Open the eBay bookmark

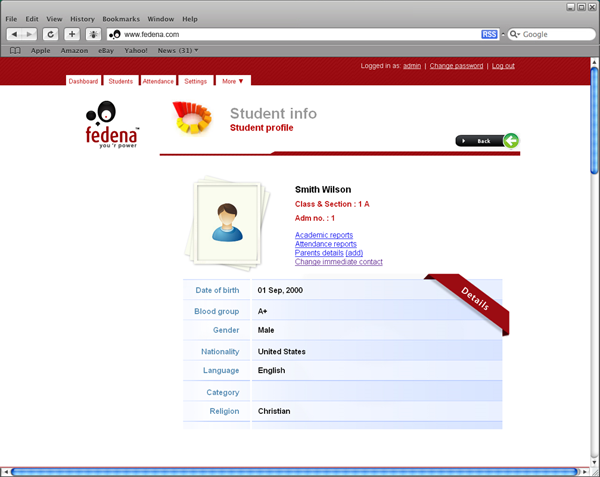click(106, 50)
